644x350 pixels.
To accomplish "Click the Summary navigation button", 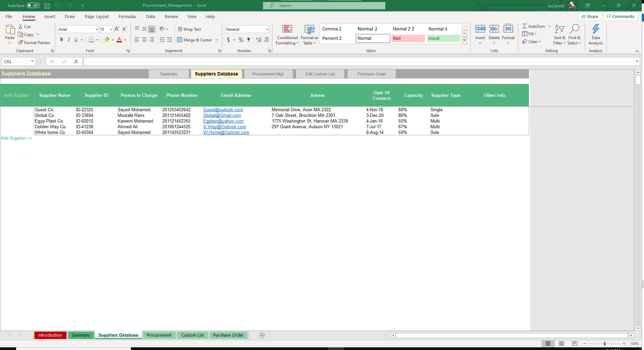I will pos(169,74).
